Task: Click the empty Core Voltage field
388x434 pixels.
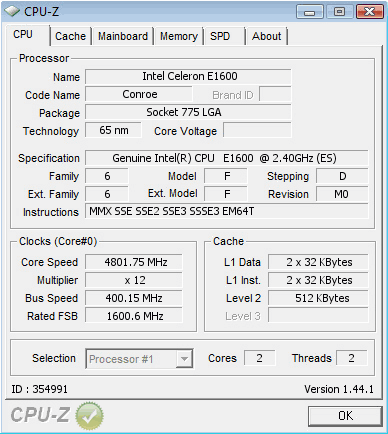Action: (257, 130)
